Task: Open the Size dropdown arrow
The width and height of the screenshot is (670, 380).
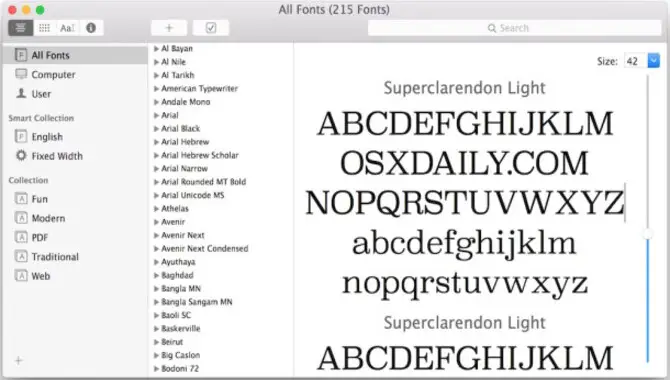Action: (654, 61)
